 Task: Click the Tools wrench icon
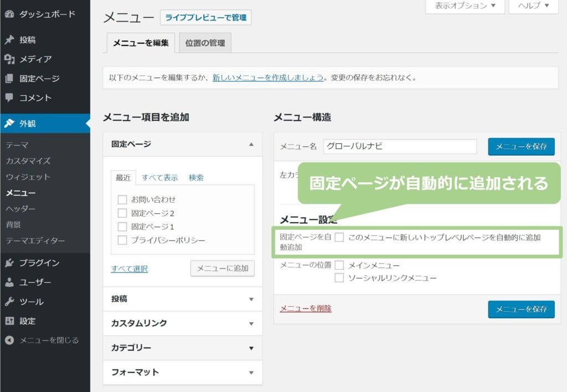click(9, 302)
